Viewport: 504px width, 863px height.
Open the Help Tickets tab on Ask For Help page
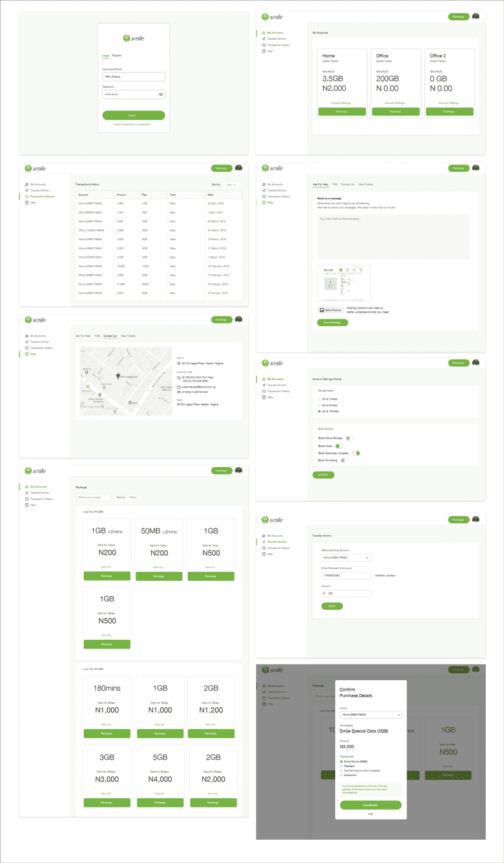[365, 184]
